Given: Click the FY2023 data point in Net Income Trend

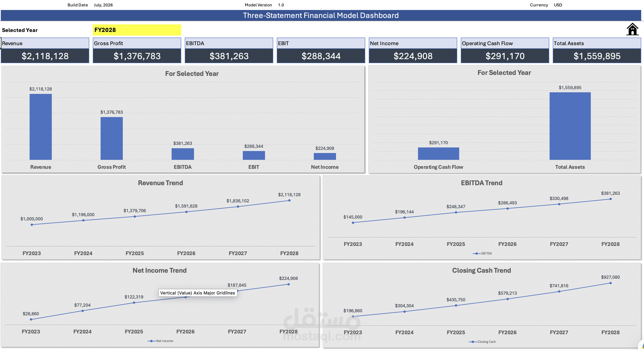Looking at the screenshot, I should tap(31, 320).
